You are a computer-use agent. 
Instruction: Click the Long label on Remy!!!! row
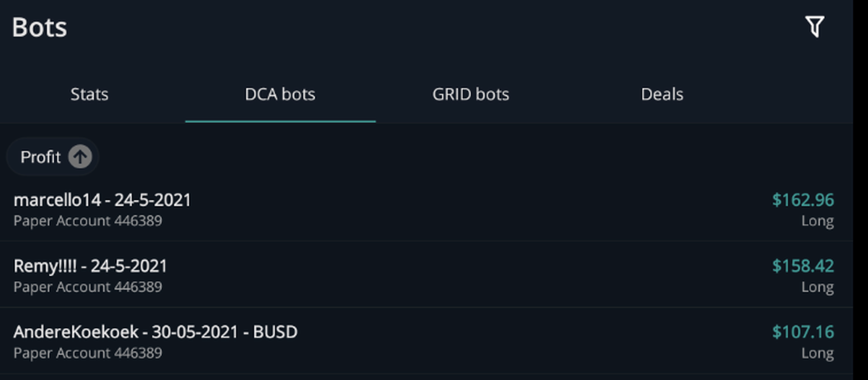point(817,287)
